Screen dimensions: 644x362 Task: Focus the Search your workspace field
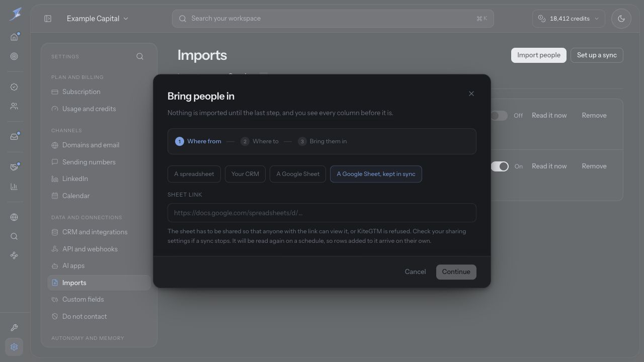click(333, 19)
